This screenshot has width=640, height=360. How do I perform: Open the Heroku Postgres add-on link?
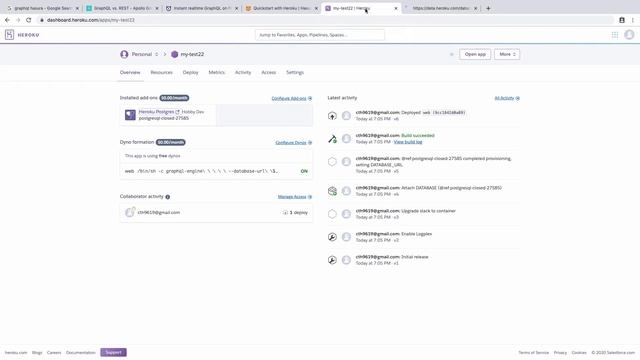[x=156, y=112]
